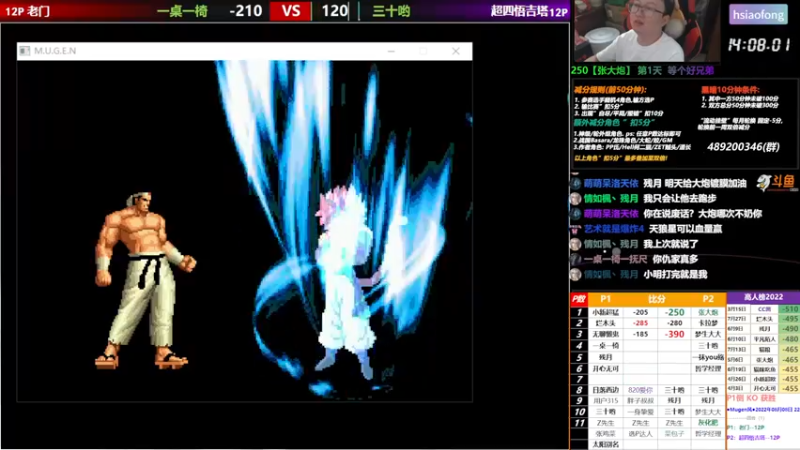
Task: Click row number 7 in the match table
Action: point(579,379)
